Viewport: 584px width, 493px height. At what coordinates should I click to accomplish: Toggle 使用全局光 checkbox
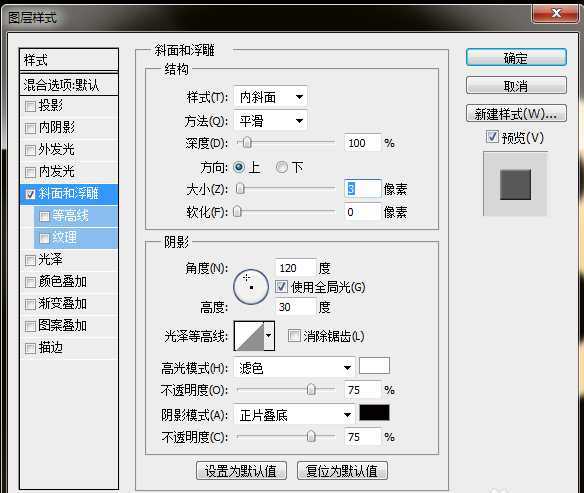pyautogui.click(x=281, y=287)
